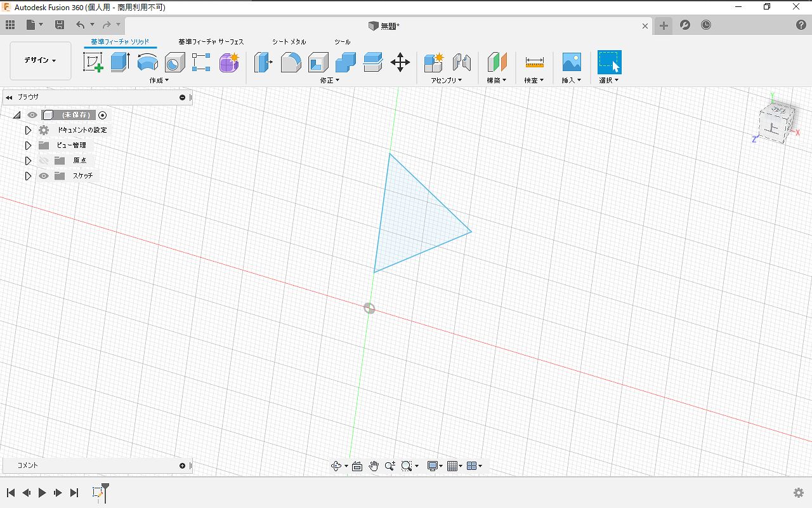Select the Extrude tool

tap(120, 62)
